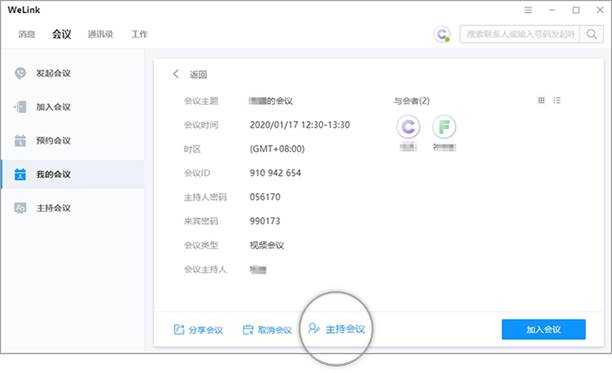Image resolution: width=612 pixels, height=373 pixels.
Task: Click the host password 056170
Action: point(265,197)
